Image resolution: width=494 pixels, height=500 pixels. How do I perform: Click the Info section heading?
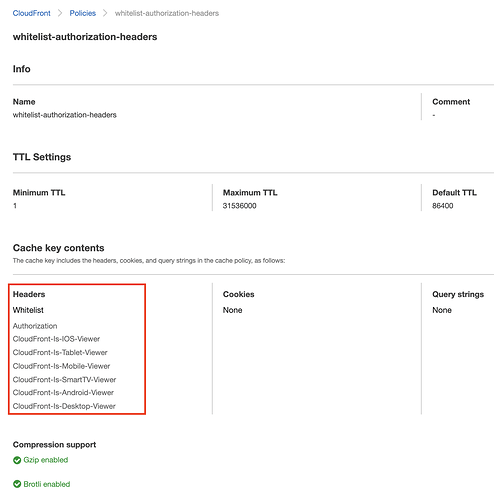[x=22, y=69]
